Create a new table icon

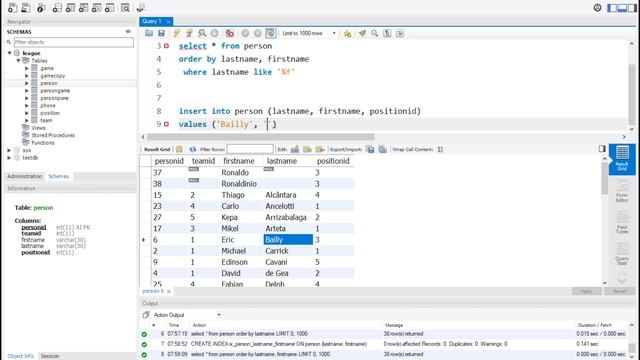click(70, 7)
